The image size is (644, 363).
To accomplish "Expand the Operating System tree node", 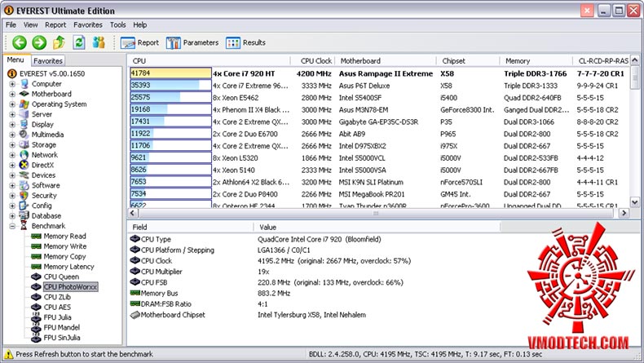I will coord(12,104).
